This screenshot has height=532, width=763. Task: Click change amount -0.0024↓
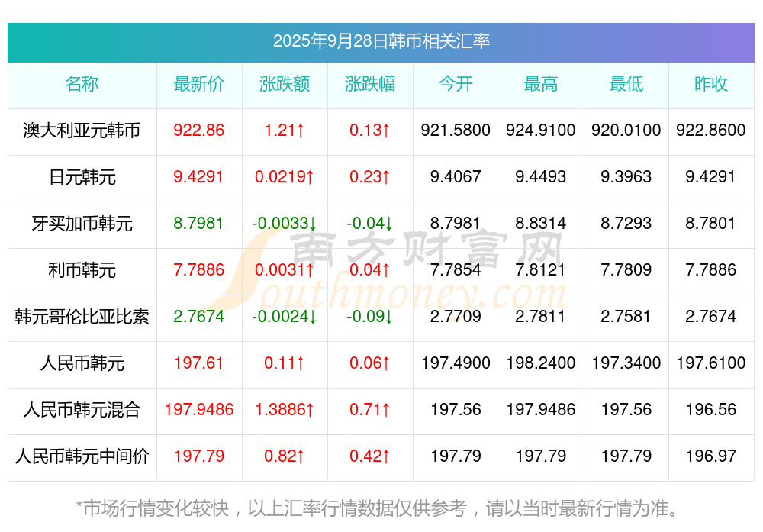point(284,317)
